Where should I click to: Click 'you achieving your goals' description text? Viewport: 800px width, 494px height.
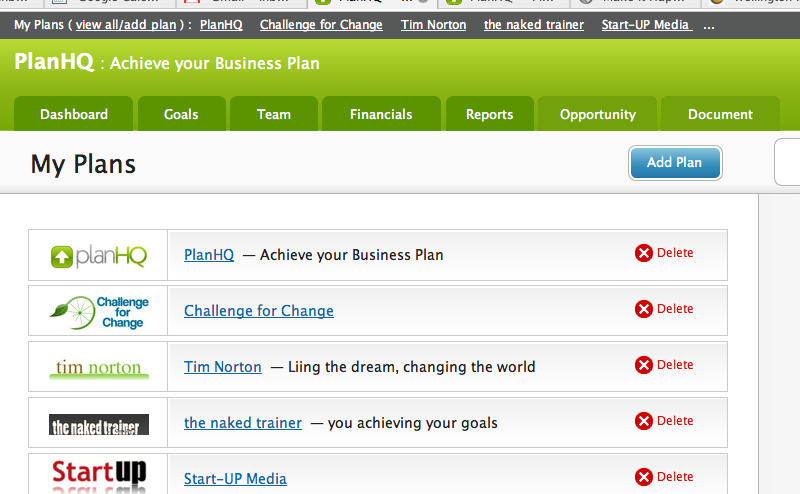(412, 423)
